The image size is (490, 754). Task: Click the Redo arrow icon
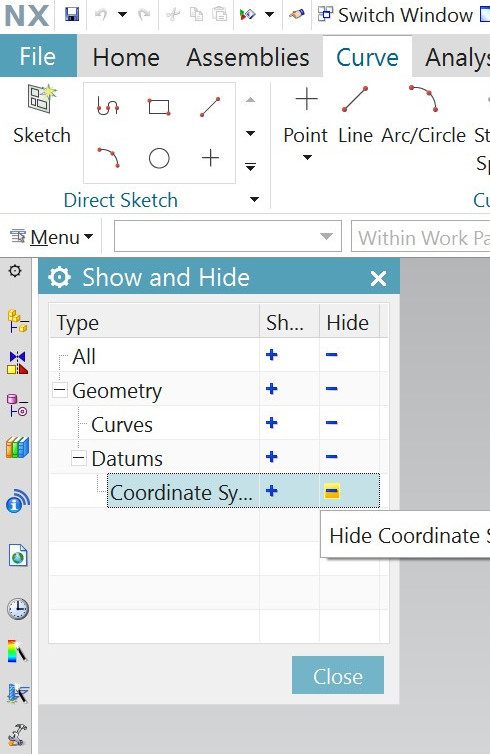click(x=144, y=14)
